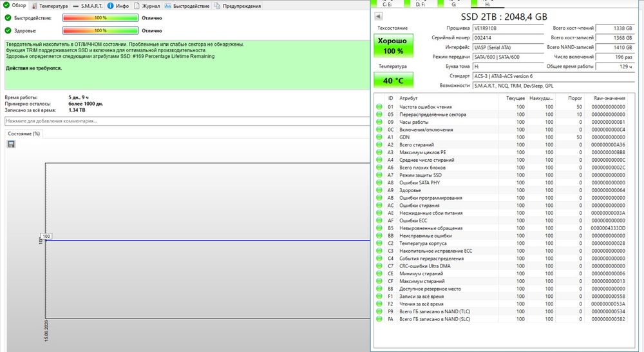The width and height of the screenshot is (644, 352).
Task: Switch to the Быстродействие tab
Action: pyautogui.click(x=187, y=6)
